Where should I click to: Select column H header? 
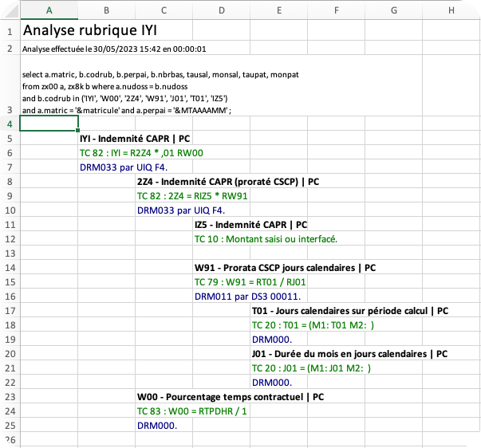point(451,10)
